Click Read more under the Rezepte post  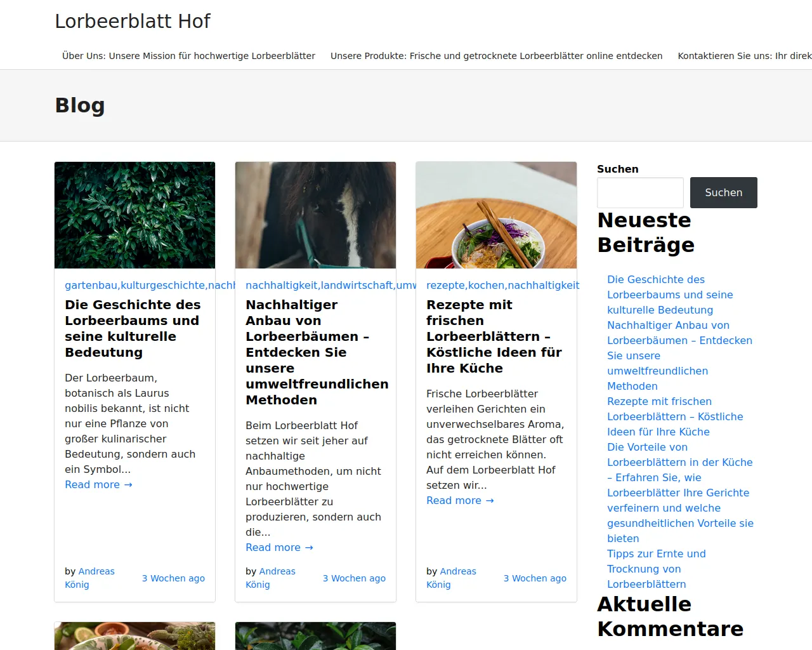(x=460, y=500)
